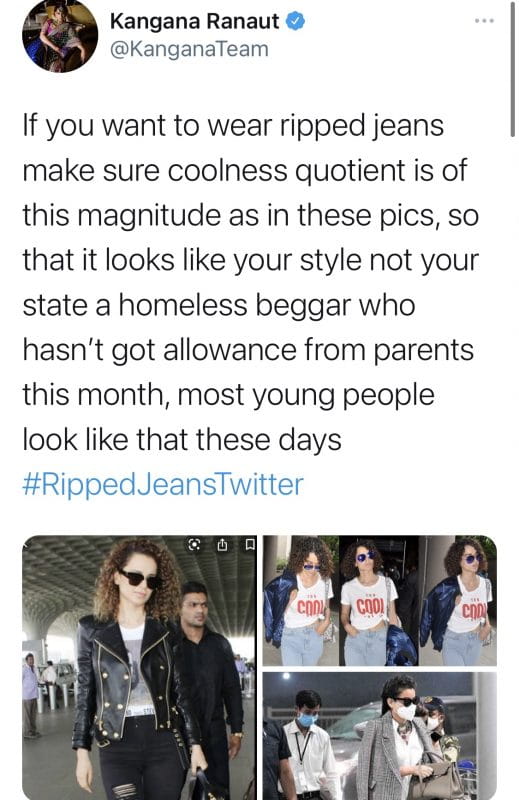Click the rightmost COOL shirt pose in collage
Screen dimensions: 519x800
pos(458,601)
